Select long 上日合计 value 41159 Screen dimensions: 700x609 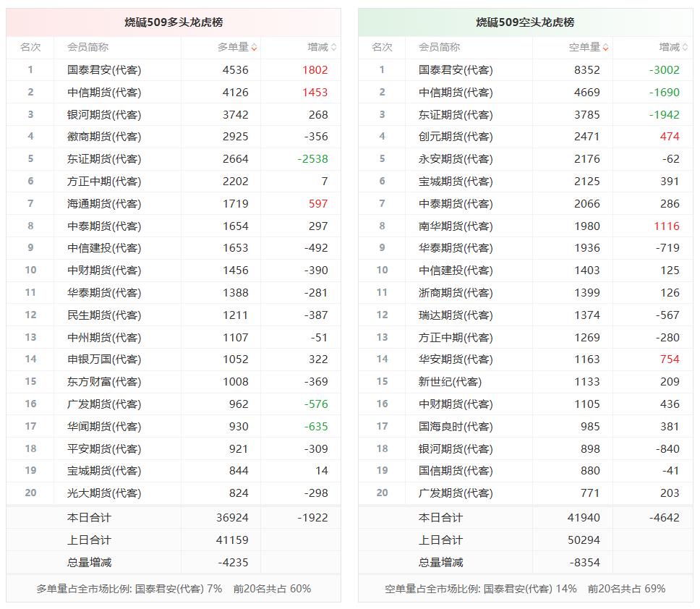[232, 540]
